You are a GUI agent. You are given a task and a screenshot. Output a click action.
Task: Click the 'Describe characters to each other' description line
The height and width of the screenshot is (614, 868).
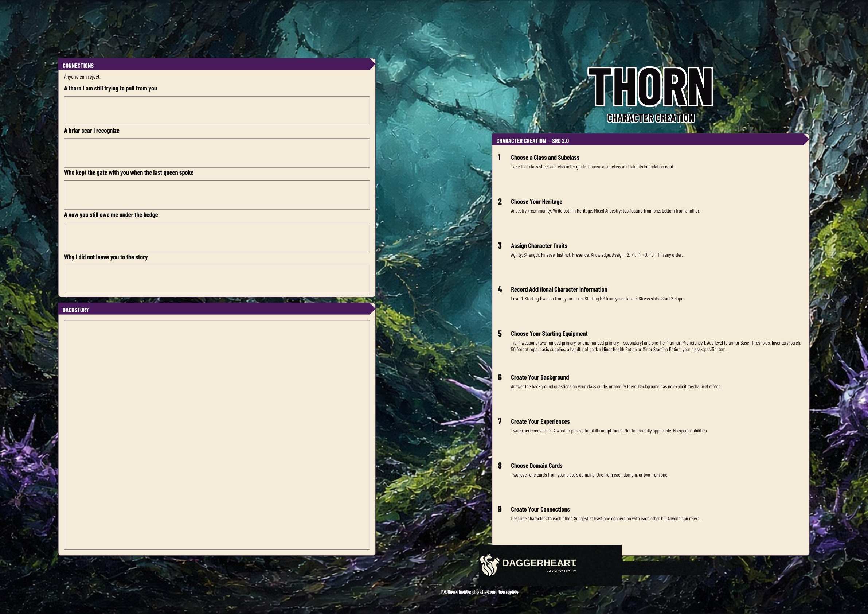coord(606,519)
